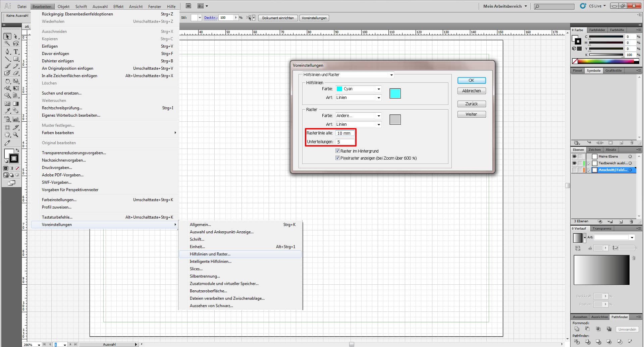Image resolution: width=644 pixels, height=347 pixels.
Task: Click the Rasterlinie alle input field
Action: coord(345,133)
